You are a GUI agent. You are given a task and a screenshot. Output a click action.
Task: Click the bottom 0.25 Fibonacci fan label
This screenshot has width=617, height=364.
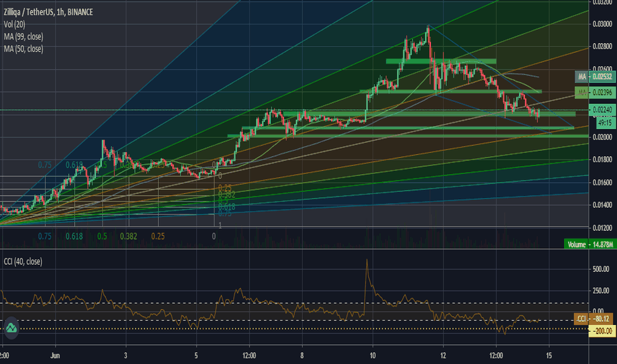[158, 236]
